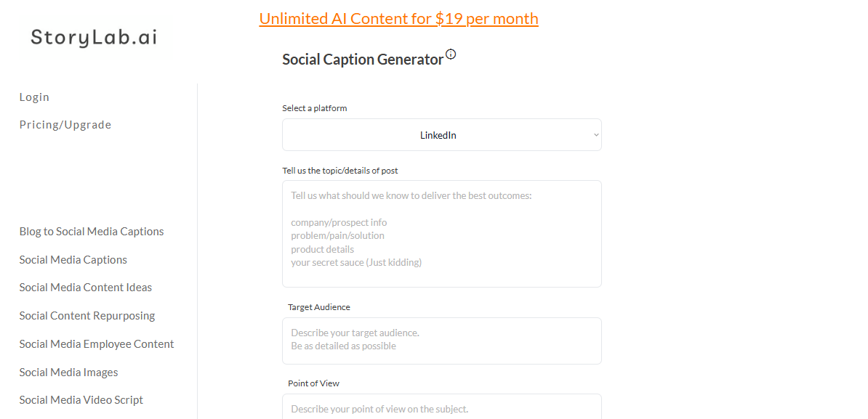868x419 pixels.
Task: Focus the topic/details of post text area
Action: [441, 233]
